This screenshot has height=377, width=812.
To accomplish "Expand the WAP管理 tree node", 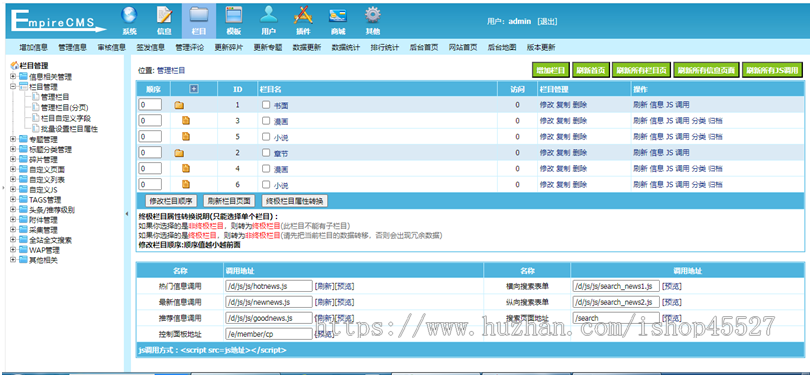I will tap(13, 250).
